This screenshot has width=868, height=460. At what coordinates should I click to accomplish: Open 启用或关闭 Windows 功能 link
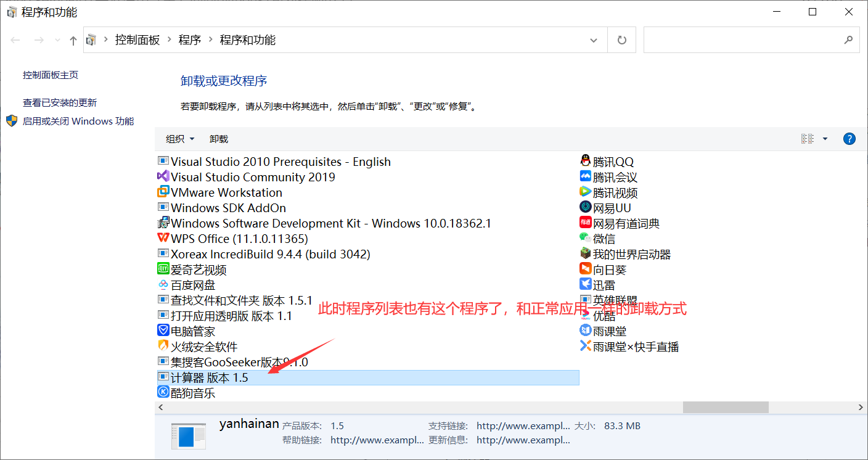click(78, 121)
